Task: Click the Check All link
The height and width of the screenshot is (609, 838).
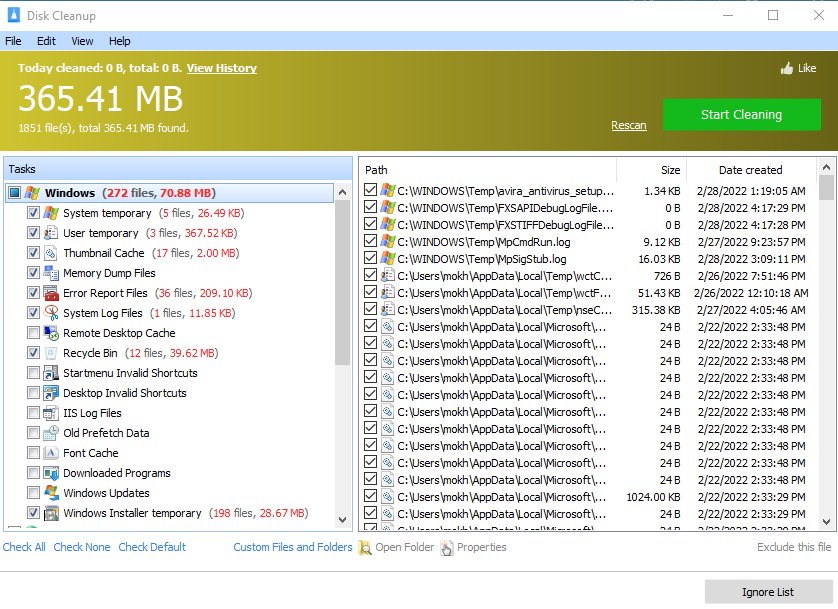Action: (x=24, y=547)
